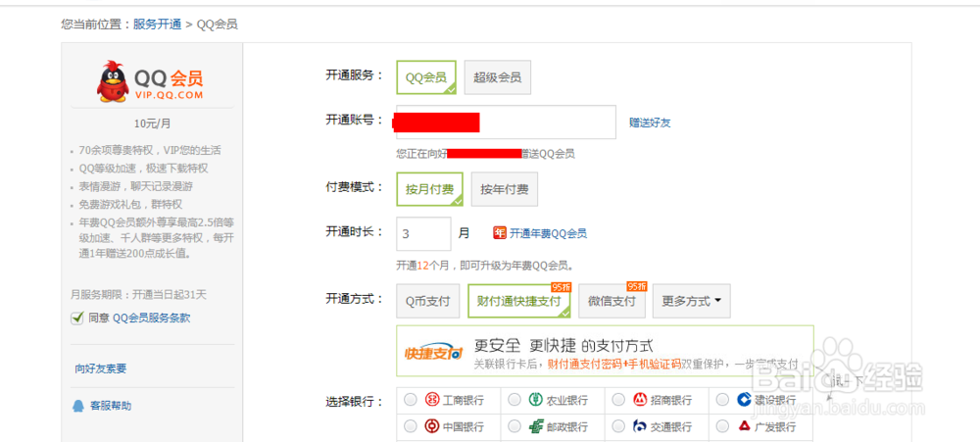Select the 招商银行 radio button

coord(618,400)
